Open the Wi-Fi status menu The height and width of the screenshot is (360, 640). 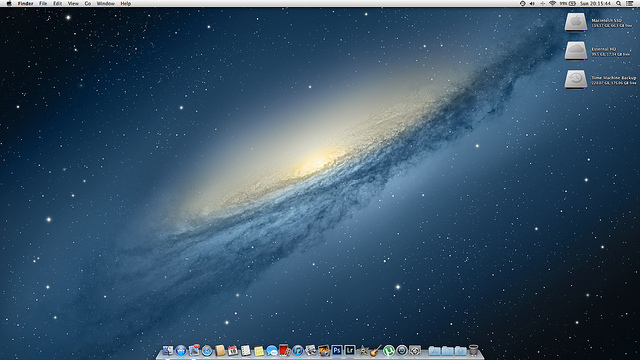(552, 3)
